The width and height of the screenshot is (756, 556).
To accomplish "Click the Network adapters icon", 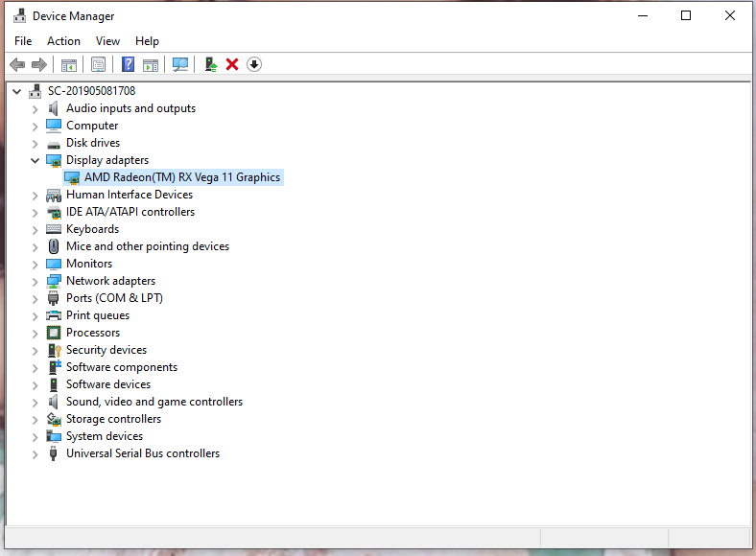I will (54, 281).
